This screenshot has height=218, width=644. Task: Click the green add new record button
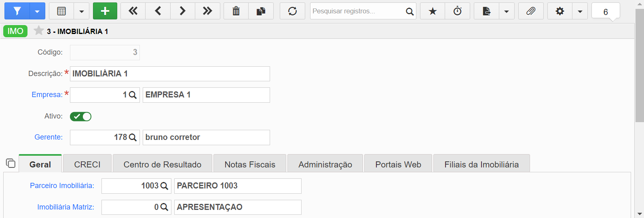click(105, 11)
